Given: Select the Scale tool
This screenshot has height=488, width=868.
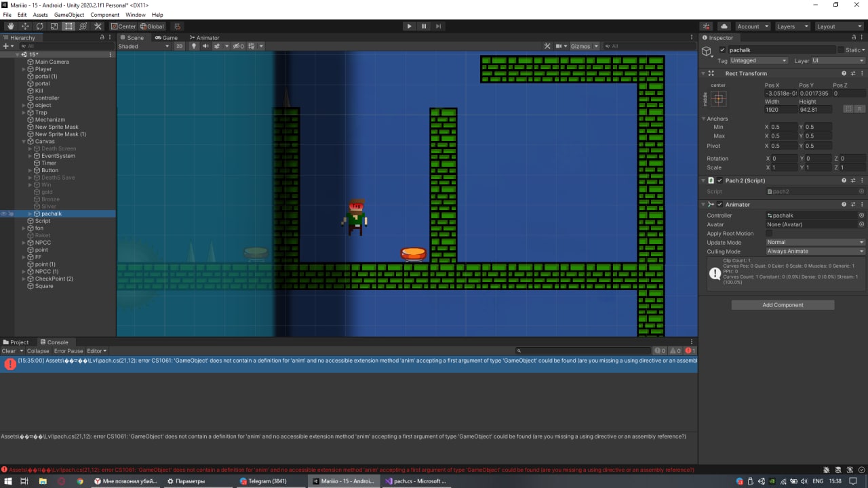Looking at the screenshot, I should 54,26.
